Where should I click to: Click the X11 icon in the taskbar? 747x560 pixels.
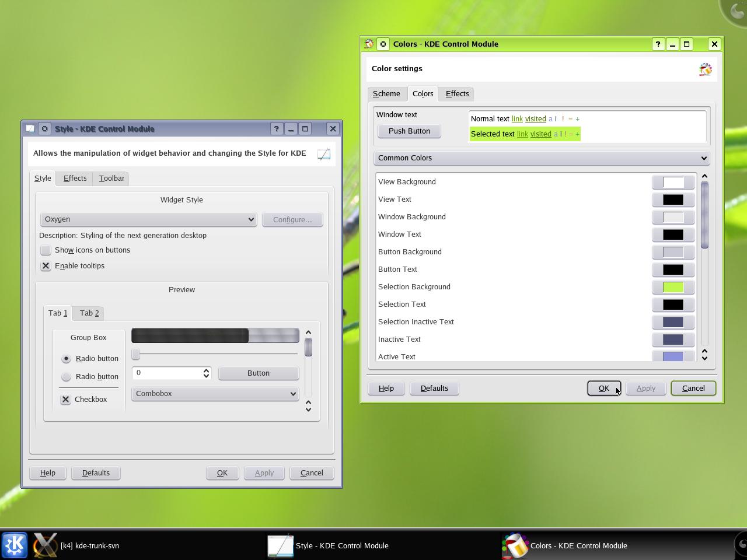pyautogui.click(x=45, y=545)
